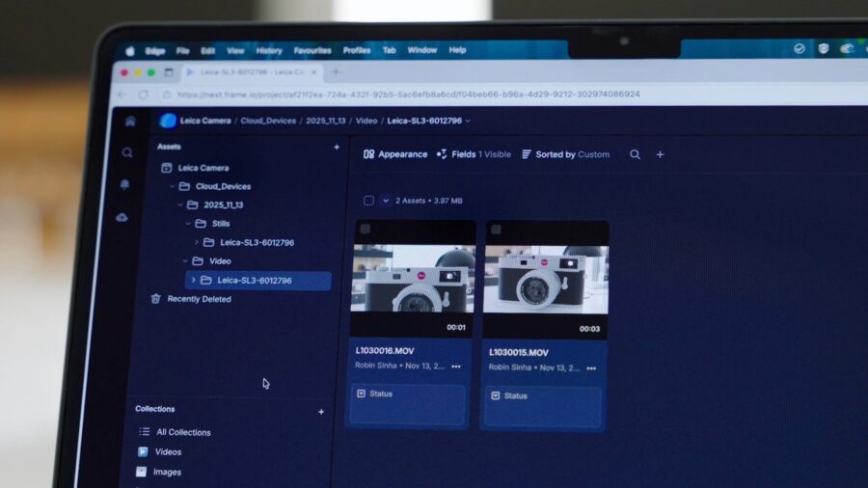868x488 pixels.
Task: Open the Window menu
Action: pos(421,50)
